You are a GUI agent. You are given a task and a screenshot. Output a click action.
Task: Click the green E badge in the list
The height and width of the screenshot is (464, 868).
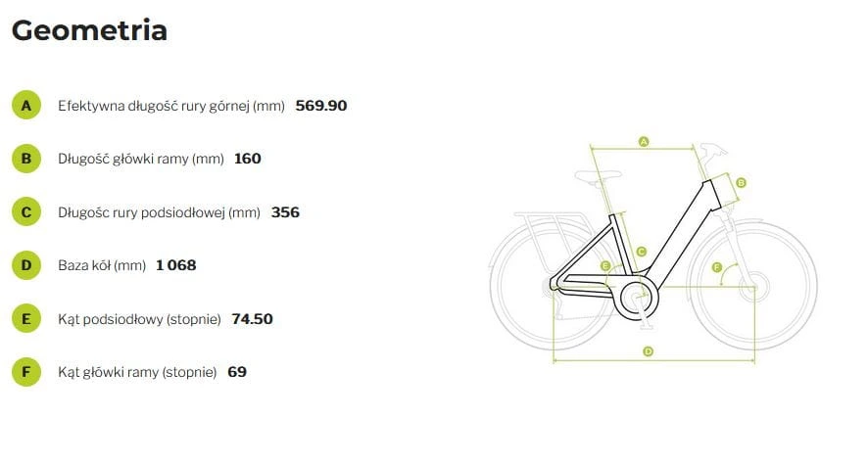click(x=26, y=319)
